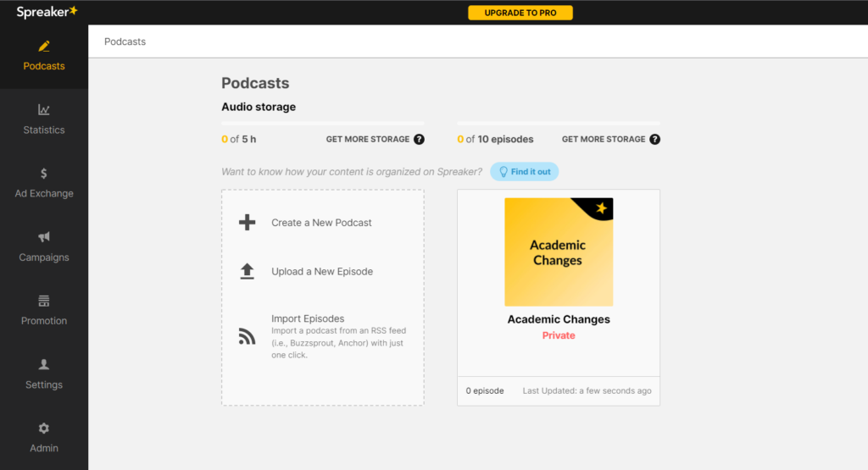Image resolution: width=868 pixels, height=470 pixels.
Task: Click the Academic Changes podcast title
Action: 558,319
